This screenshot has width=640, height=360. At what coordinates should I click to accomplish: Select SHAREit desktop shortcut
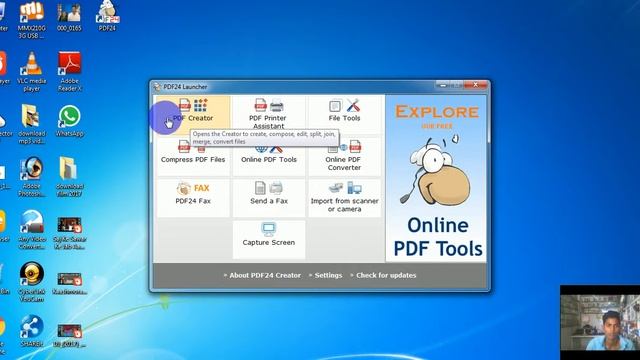click(31, 331)
